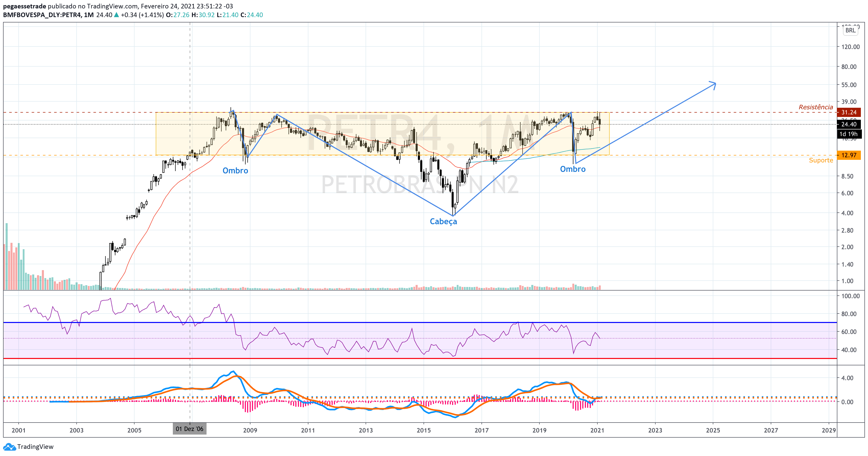The image size is (868, 456).
Task: Click the 55.00 price scale label
Action: click(849, 85)
